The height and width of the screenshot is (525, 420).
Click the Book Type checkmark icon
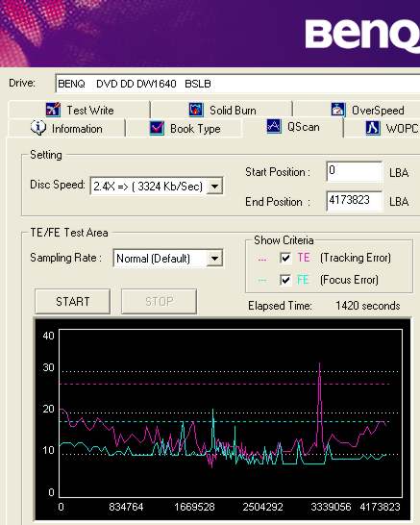click(x=157, y=128)
